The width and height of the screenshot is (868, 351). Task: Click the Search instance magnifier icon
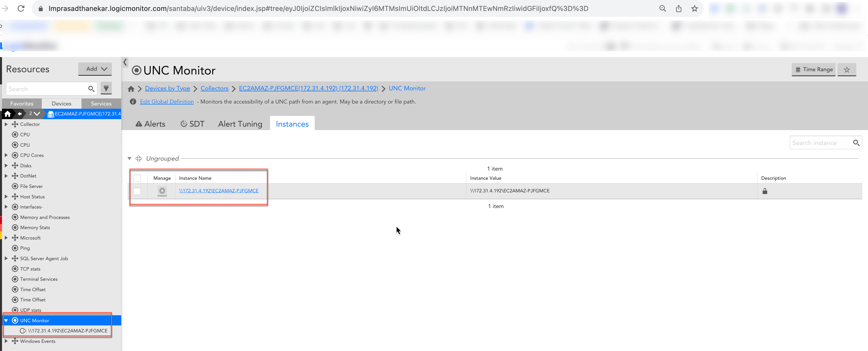tap(856, 143)
